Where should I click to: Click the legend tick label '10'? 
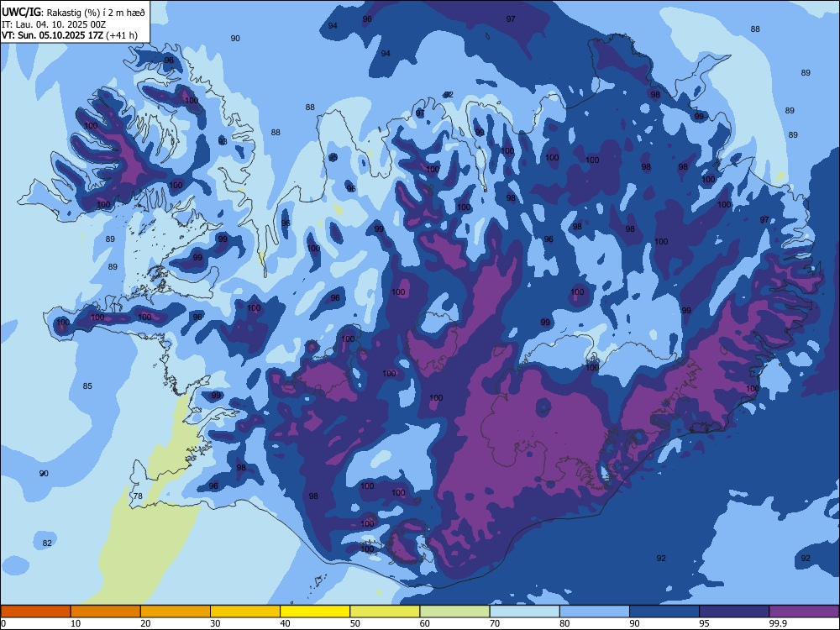(76, 623)
